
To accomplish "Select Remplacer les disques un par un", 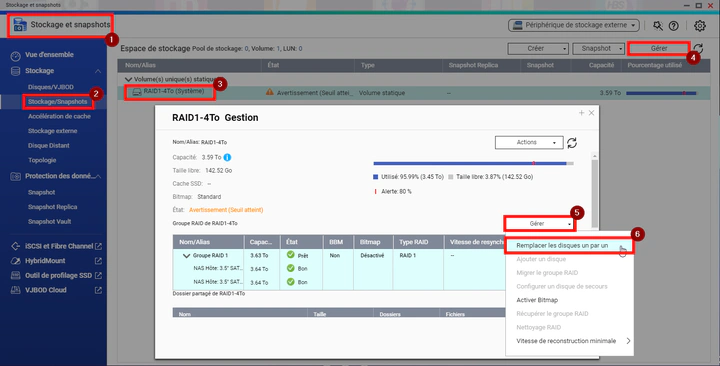I will (569, 246).
